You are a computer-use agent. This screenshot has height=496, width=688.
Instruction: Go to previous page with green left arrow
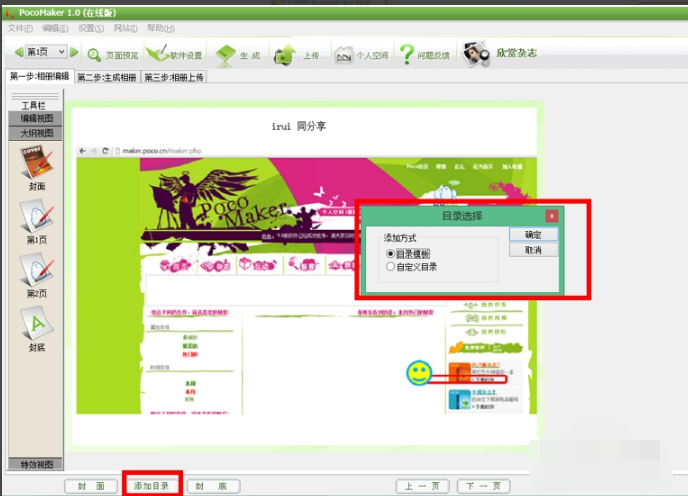(18, 52)
